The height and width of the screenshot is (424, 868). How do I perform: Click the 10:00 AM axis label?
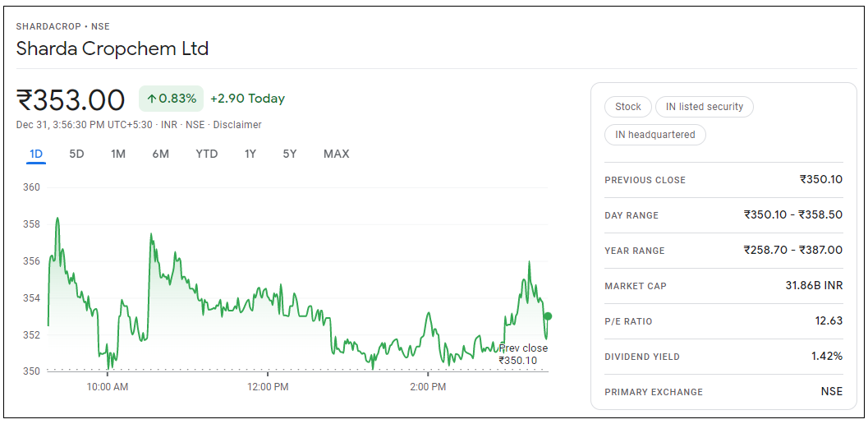(108, 387)
